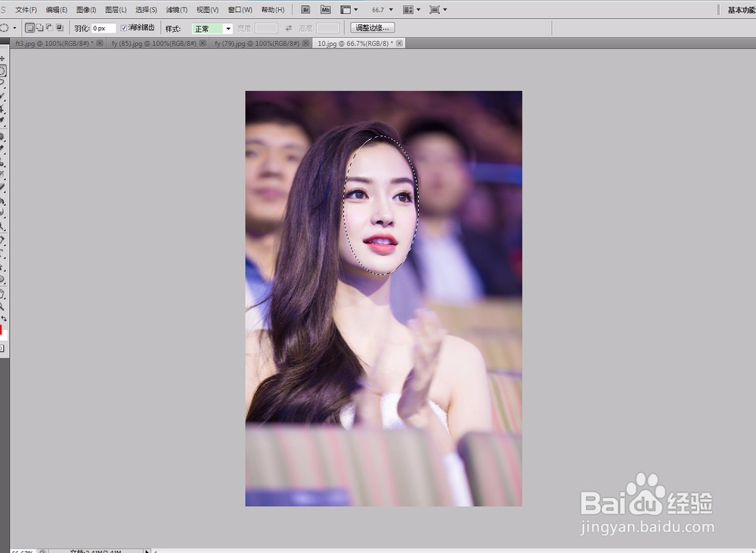
Task: Choose Add to Selection mode icon
Action: [x=39, y=27]
